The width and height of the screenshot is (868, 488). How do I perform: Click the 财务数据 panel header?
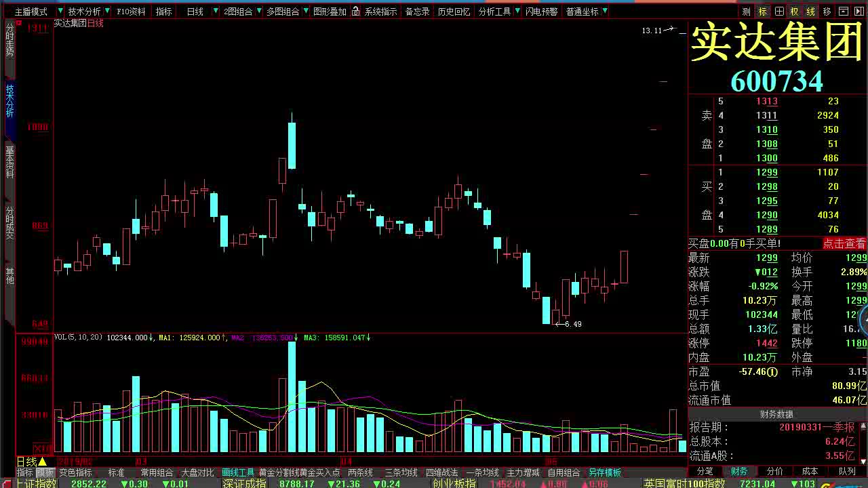[777, 414]
